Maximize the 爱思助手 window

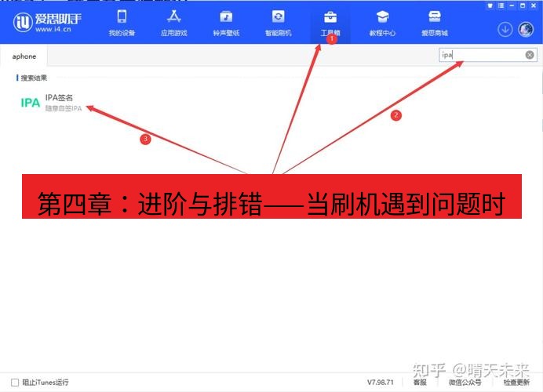point(523,6)
